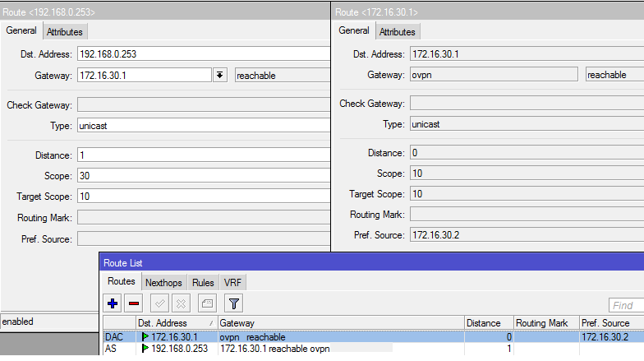
Task: Expand the Gateway dropdown arrow
Action: pos(219,76)
